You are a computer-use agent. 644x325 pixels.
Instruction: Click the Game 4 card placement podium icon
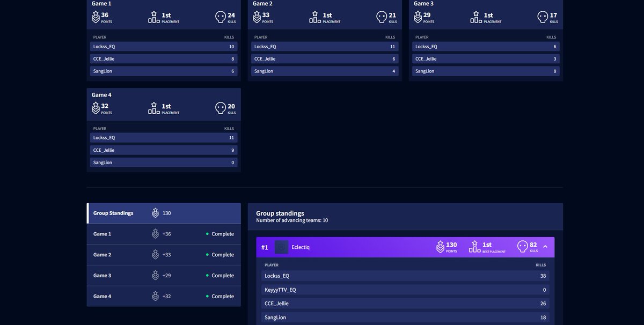(x=154, y=108)
